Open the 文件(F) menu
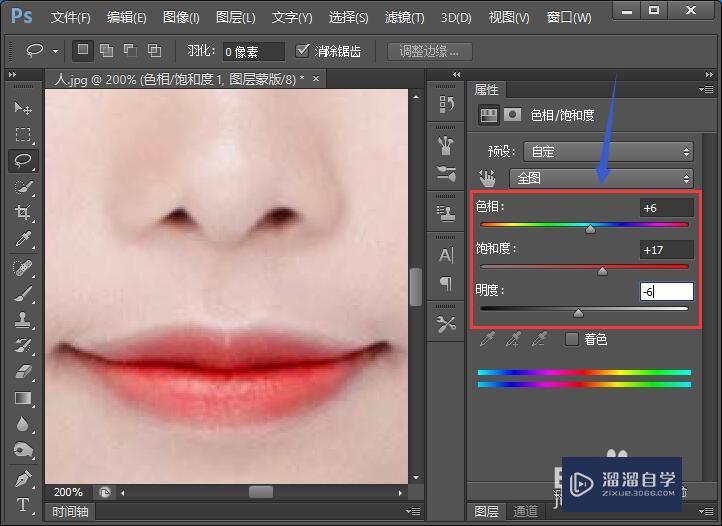 coord(70,18)
